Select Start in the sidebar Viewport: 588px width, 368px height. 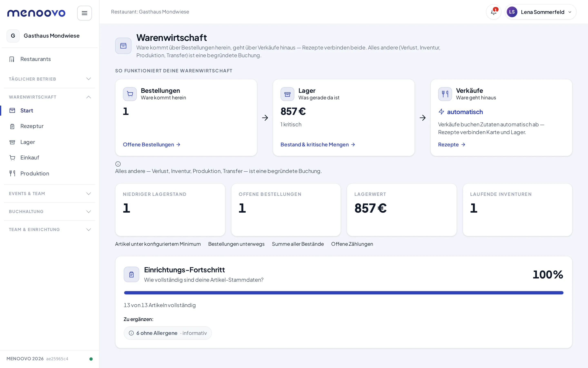50,110
